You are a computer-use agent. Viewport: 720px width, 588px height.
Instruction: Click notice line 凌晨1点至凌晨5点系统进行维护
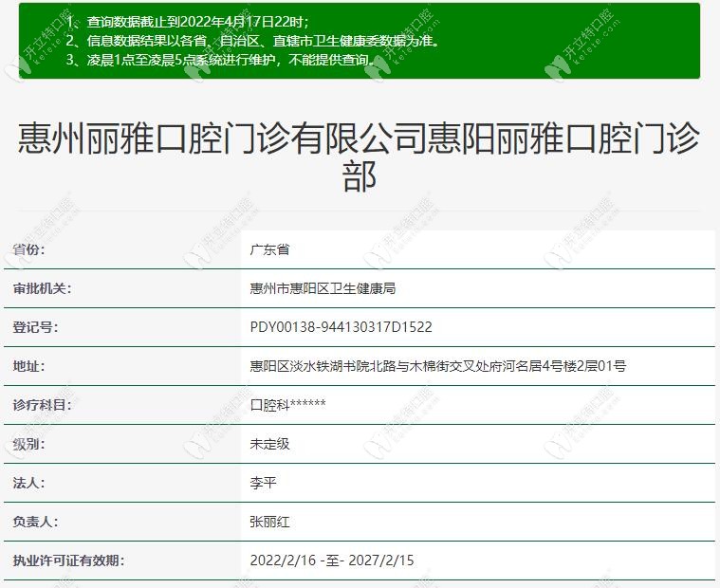pos(221,60)
